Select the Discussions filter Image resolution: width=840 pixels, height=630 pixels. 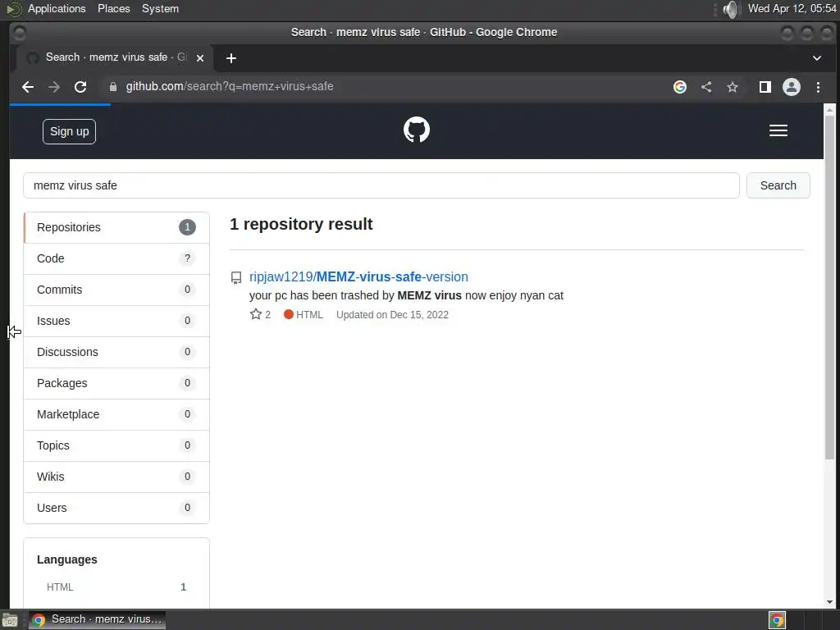(116, 352)
